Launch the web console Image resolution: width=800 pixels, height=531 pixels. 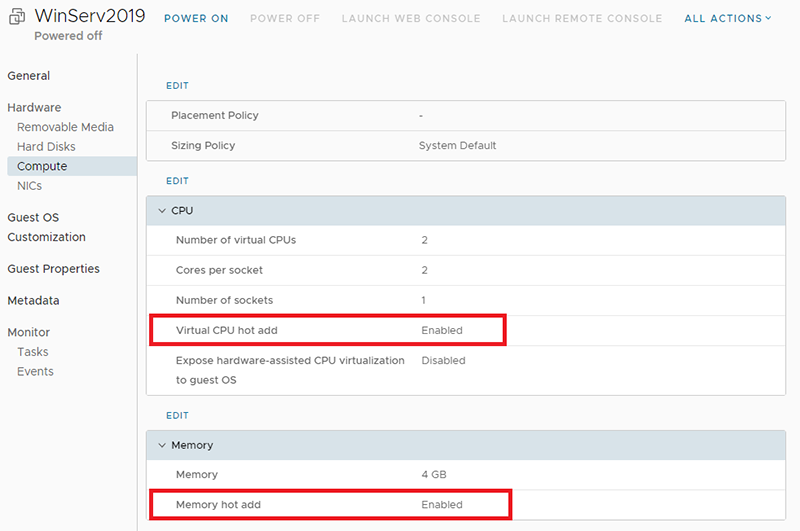pyautogui.click(x=411, y=18)
